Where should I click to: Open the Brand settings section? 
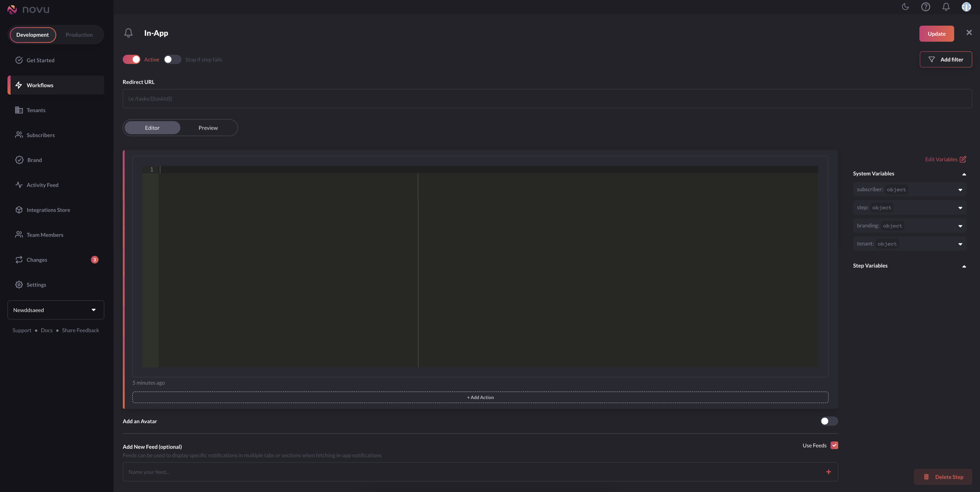coord(34,160)
